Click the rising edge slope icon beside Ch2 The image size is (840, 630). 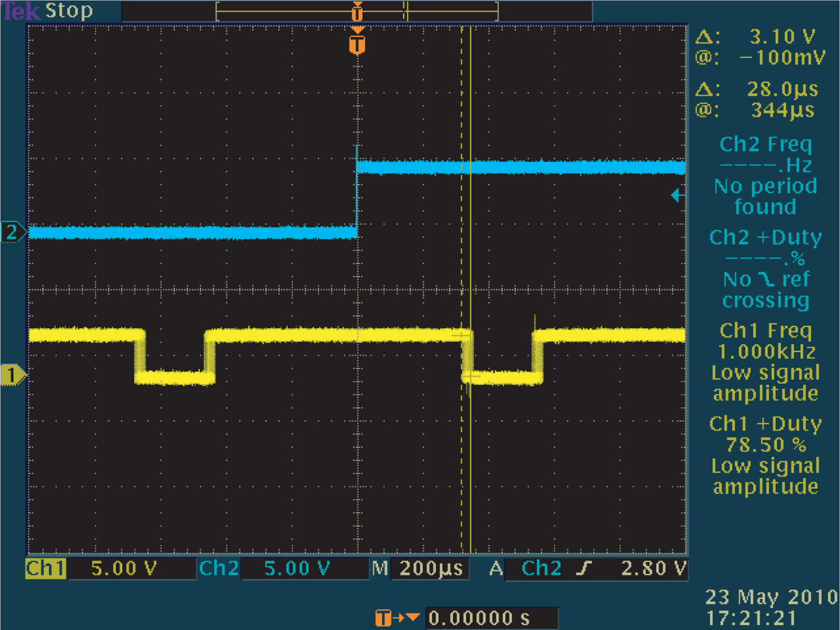(x=585, y=568)
